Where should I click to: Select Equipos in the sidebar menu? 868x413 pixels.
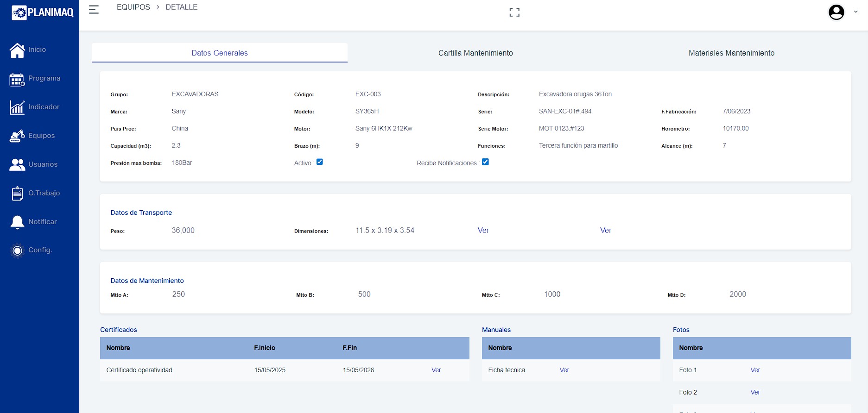click(x=42, y=136)
